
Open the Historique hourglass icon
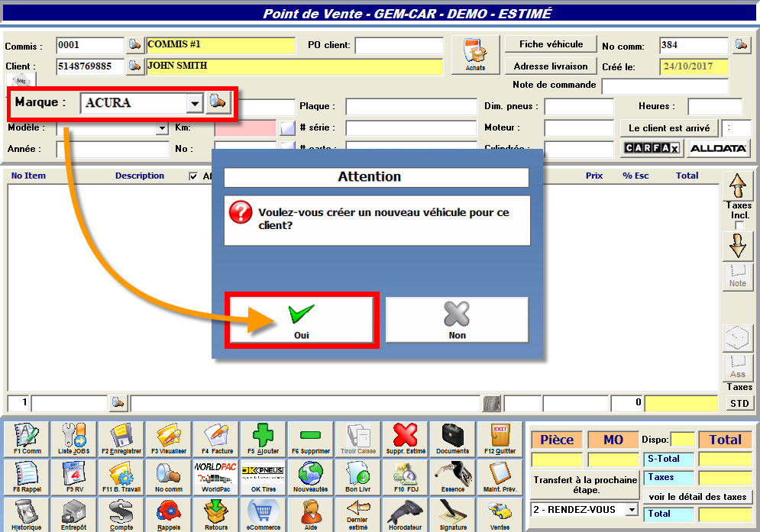[x=27, y=514]
